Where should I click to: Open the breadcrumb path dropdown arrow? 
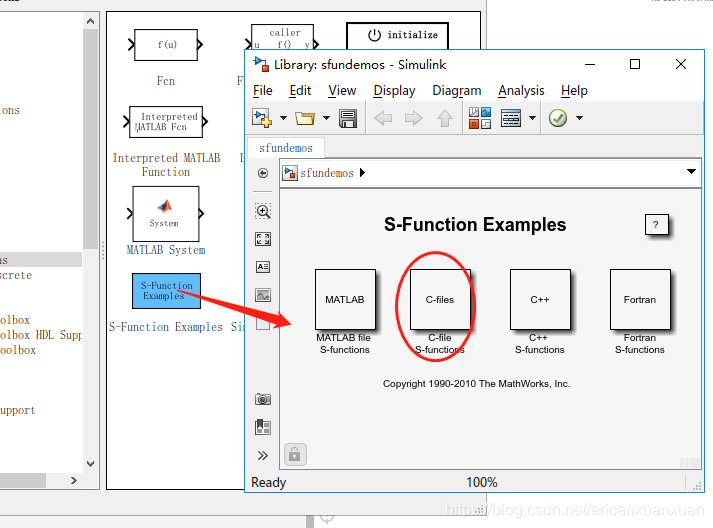[x=691, y=171]
